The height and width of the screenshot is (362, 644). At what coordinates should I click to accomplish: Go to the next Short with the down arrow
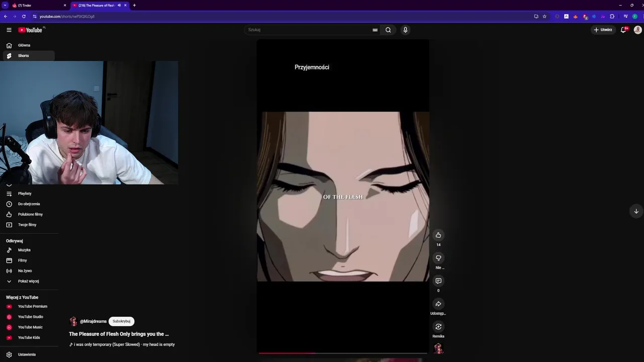point(636,211)
